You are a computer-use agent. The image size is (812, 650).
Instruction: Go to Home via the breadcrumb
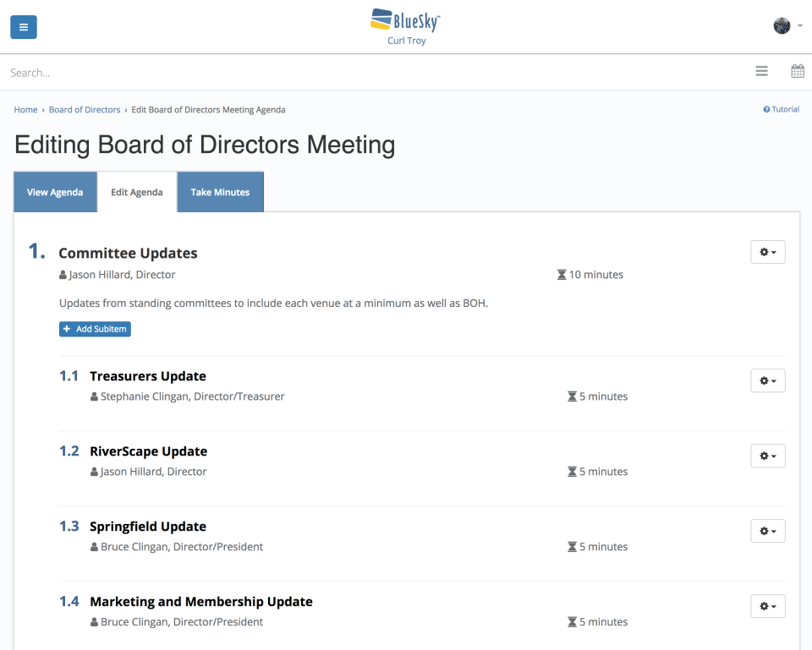25,109
